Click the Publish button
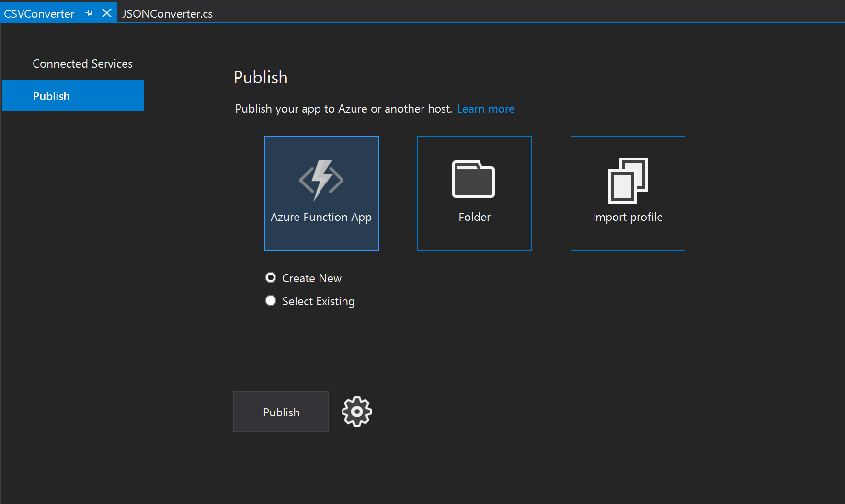The height and width of the screenshot is (504, 845). coord(281,412)
